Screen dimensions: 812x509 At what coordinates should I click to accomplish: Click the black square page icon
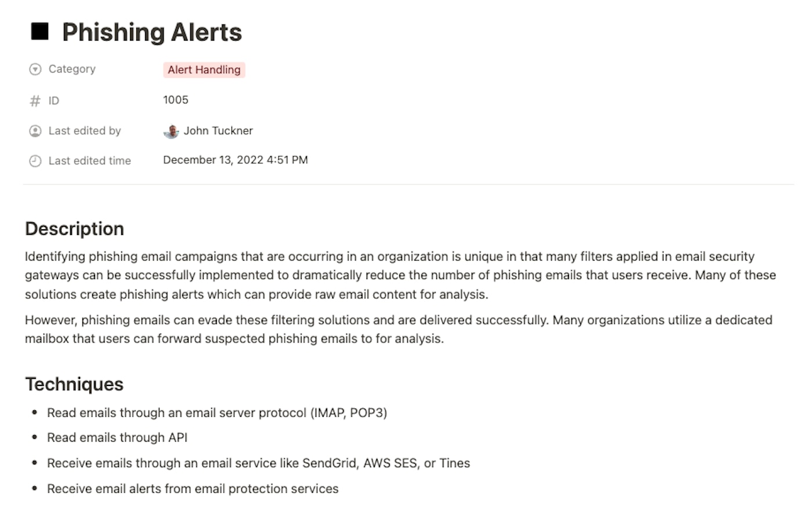(39, 31)
